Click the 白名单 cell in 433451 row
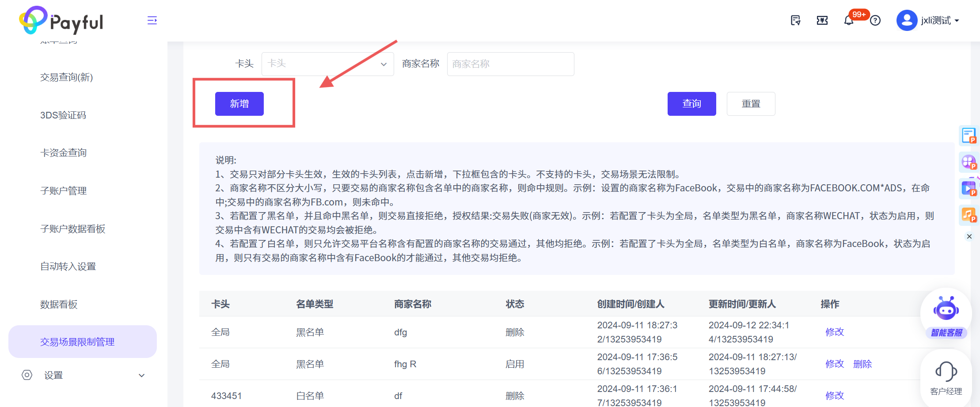Image resolution: width=980 pixels, height=407 pixels. point(310,396)
